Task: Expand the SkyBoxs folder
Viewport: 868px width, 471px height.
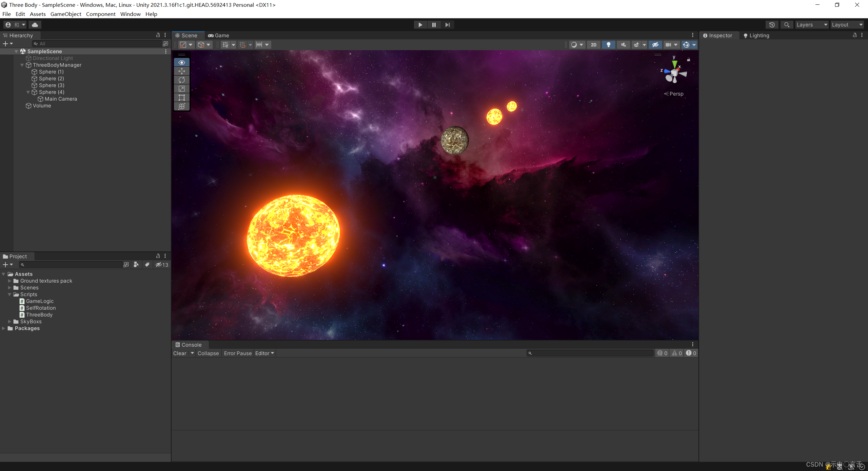Action: tap(9, 322)
